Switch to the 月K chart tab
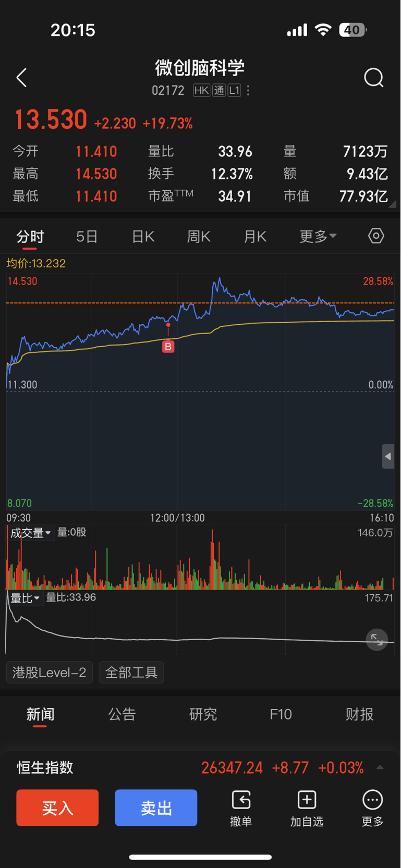 click(x=255, y=237)
